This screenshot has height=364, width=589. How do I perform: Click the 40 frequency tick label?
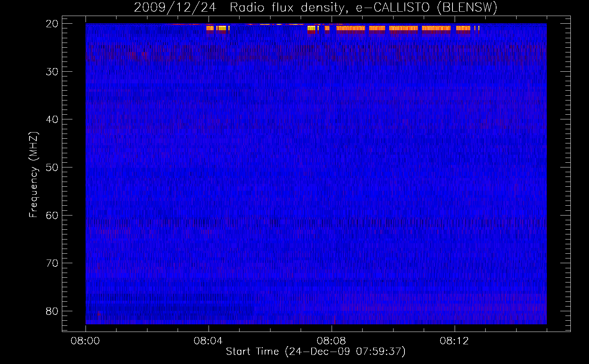52,119
